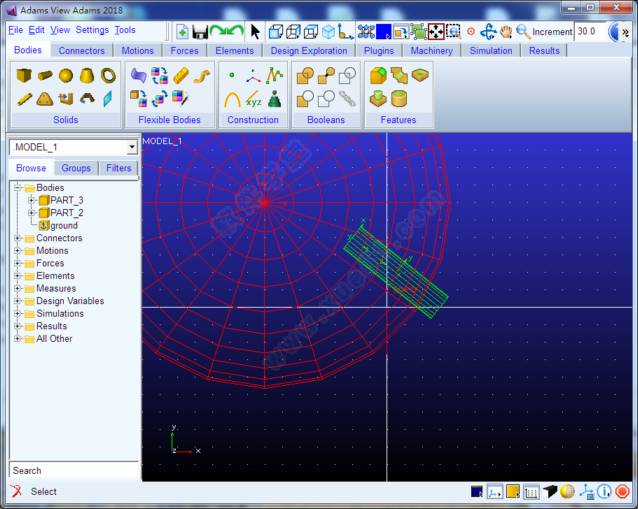Select the Sphere solid tool
This screenshot has width=638, height=509.
(66, 75)
